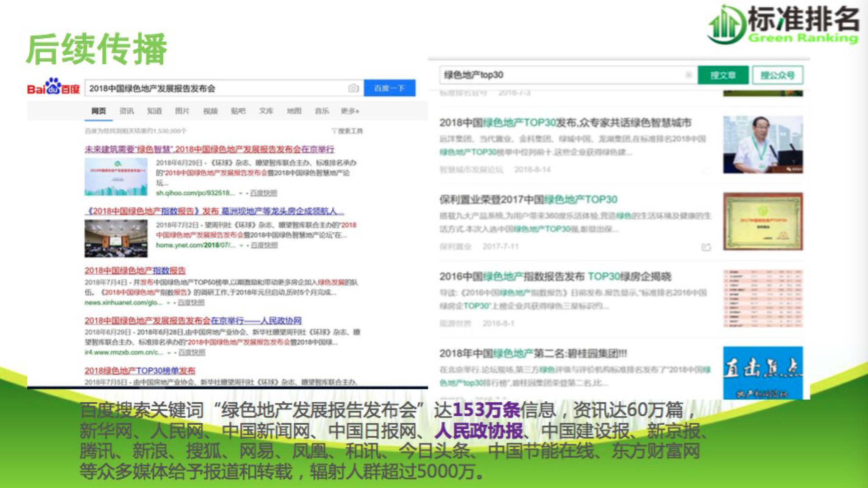
Task: Click the 标准排名 Green Ranking logo
Action: [783, 25]
